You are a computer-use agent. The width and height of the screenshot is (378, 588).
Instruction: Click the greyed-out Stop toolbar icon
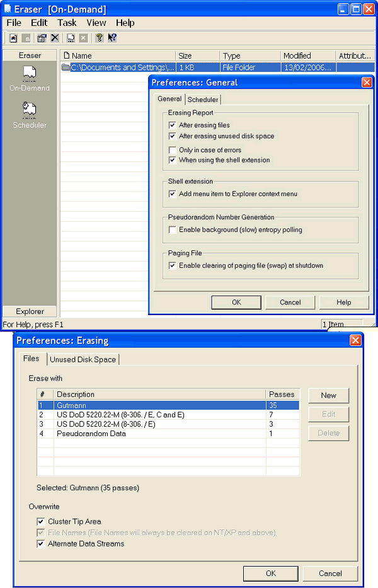[x=83, y=38]
